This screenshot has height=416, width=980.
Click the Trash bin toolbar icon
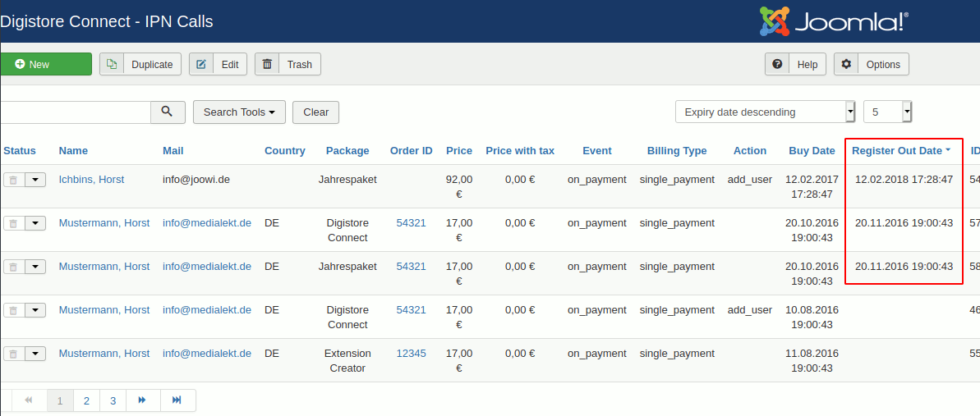pyautogui.click(x=267, y=64)
